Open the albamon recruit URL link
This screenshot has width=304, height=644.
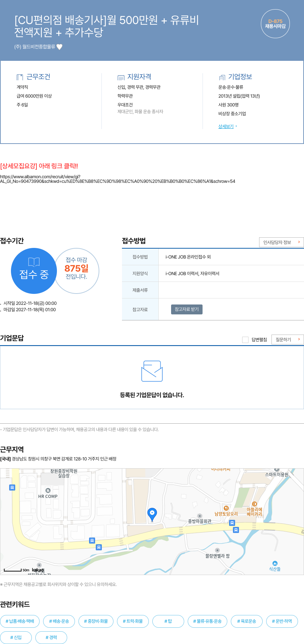pyautogui.click(x=117, y=179)
